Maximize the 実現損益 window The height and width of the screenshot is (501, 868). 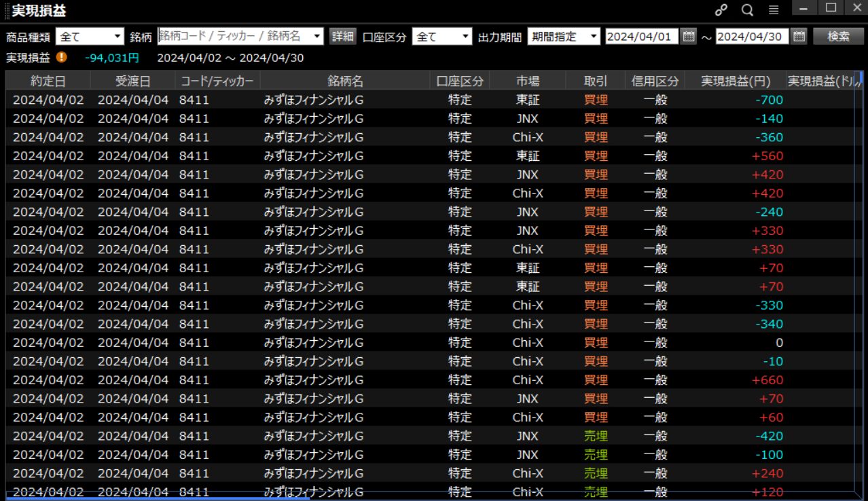(831, 7)
